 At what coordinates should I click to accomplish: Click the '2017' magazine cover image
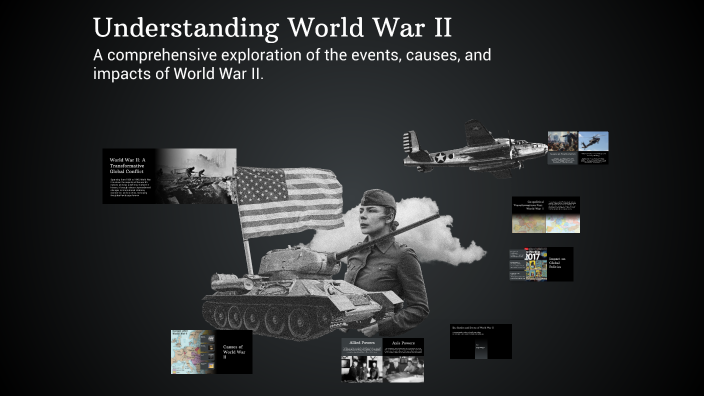pyautogui.click(x=536, y=264)
